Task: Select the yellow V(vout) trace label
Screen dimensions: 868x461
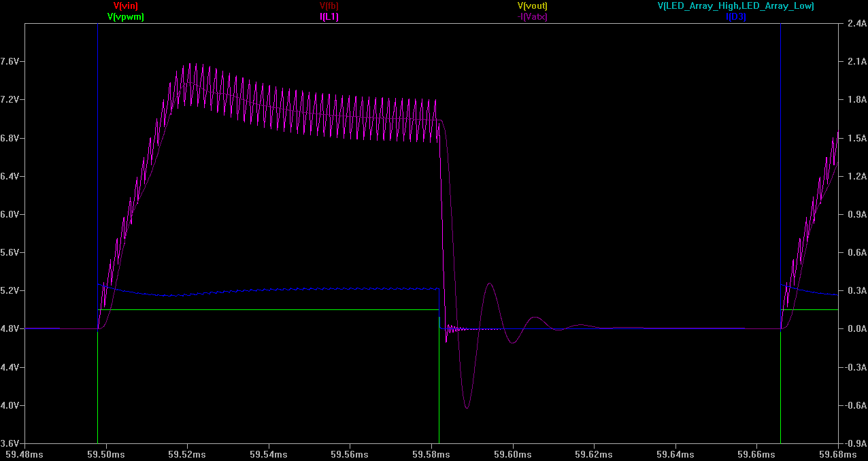Action: pos(533,6)
